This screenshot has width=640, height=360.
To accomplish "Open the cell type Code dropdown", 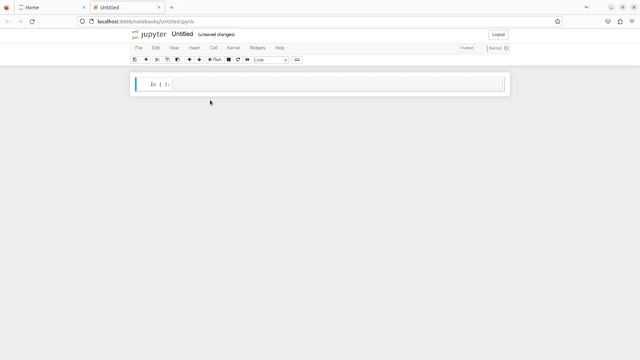I will coord(270,60).
